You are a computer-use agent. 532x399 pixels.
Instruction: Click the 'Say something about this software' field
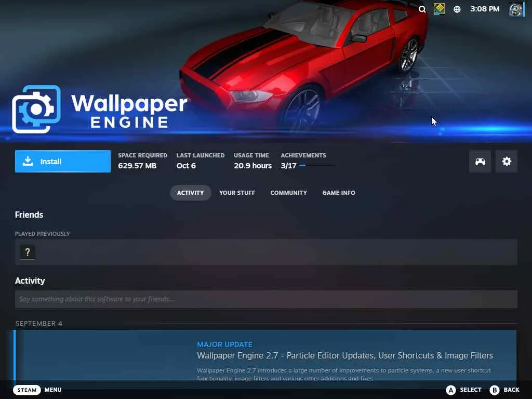click(x=266, y=299)
